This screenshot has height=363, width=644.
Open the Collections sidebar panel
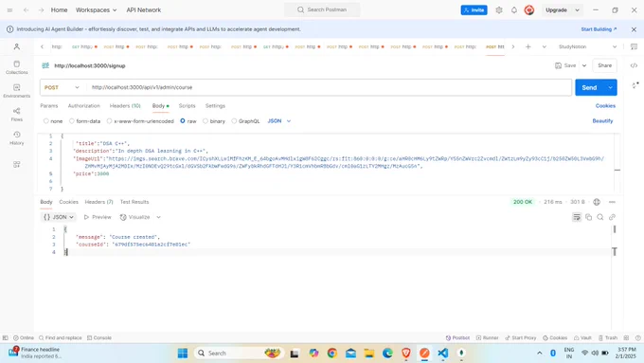pyautogui.click(x=17, y=67)
